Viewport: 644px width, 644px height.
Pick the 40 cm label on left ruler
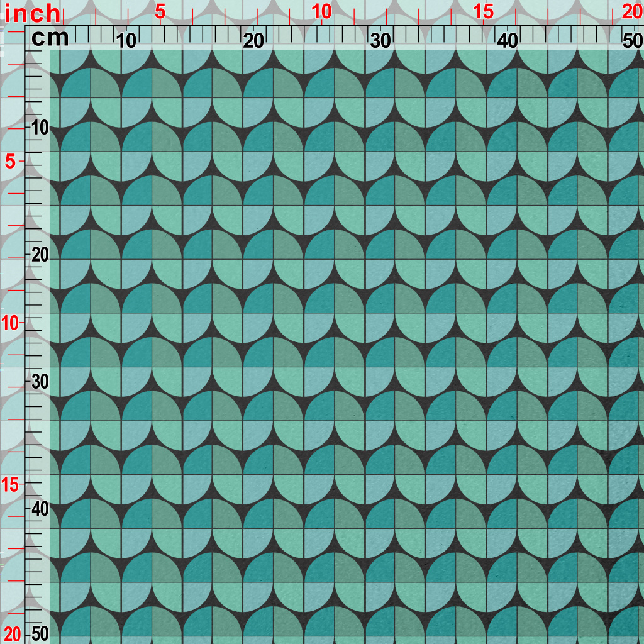[40, 508]
